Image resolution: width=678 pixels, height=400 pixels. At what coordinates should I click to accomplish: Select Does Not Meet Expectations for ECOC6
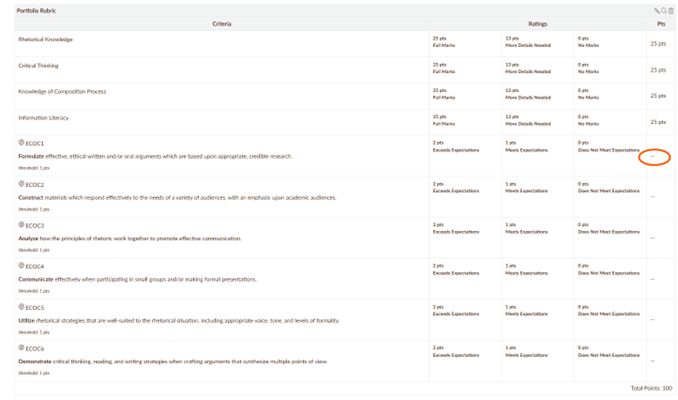[608, 355]
